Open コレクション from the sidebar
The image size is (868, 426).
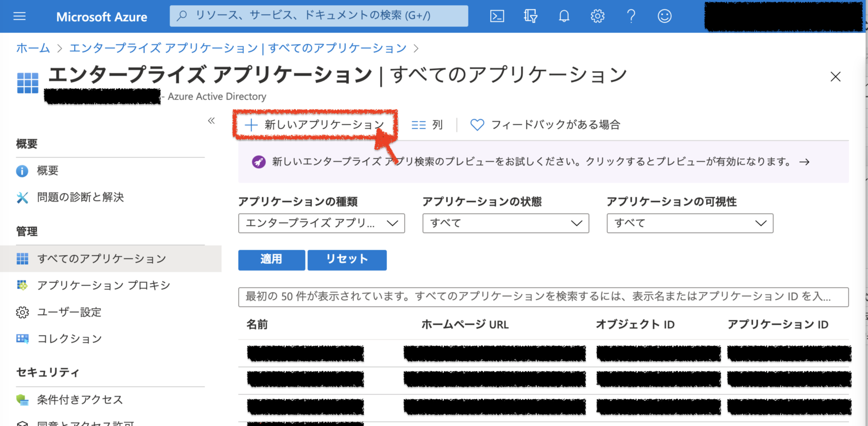point(70,338)
